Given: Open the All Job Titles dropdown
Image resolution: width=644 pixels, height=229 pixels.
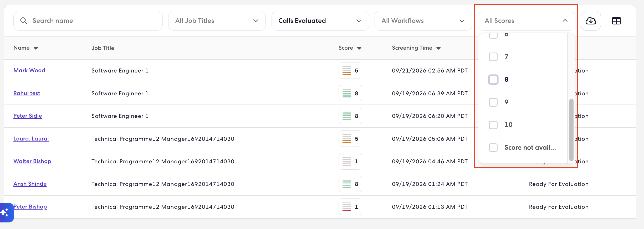Looking at the screenshot, I should click(x=217, y=21).
